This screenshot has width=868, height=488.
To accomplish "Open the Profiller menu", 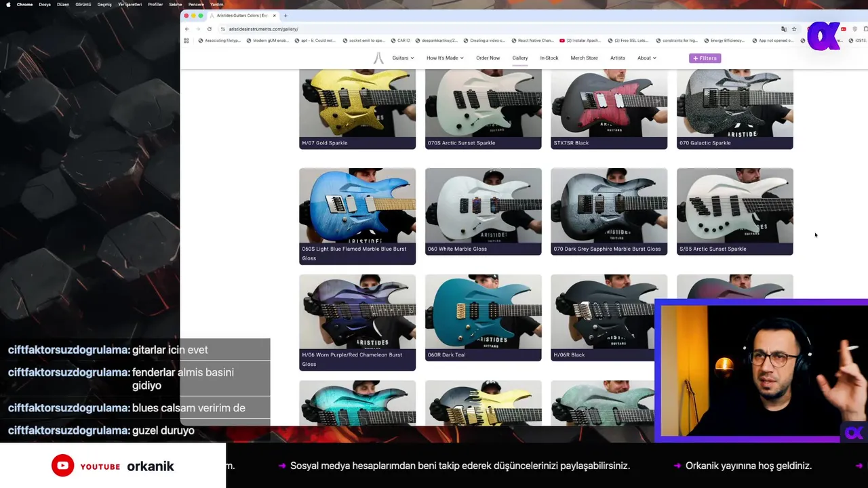I will [x=155, y=4].
